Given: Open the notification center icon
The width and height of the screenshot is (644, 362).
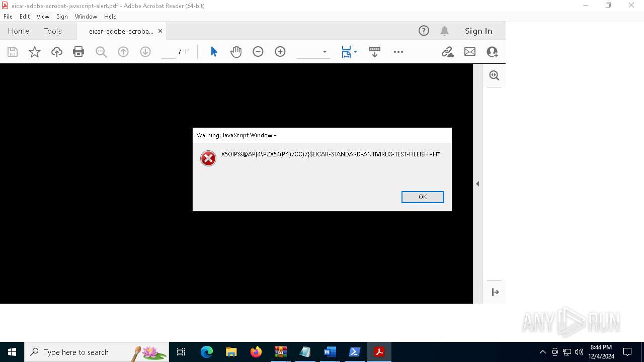Looking at the screenshot, I should coord(627,352).
